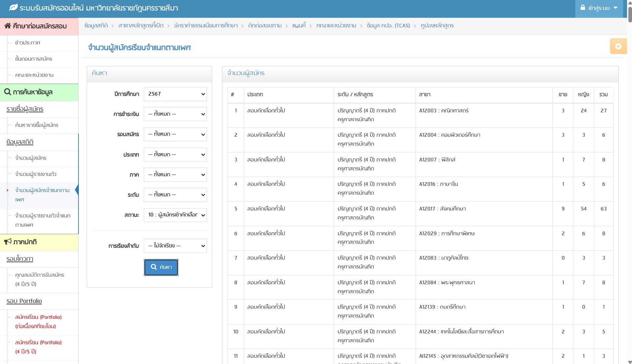Screen dimensions: 632x364
Task: Open the map menu item
Action: click(299, 25)
